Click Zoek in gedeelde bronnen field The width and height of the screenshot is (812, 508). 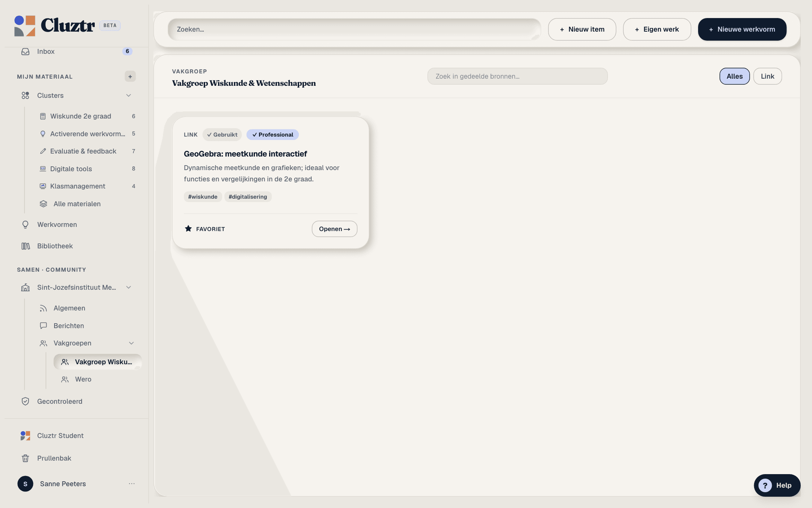[x=517, y=76]
